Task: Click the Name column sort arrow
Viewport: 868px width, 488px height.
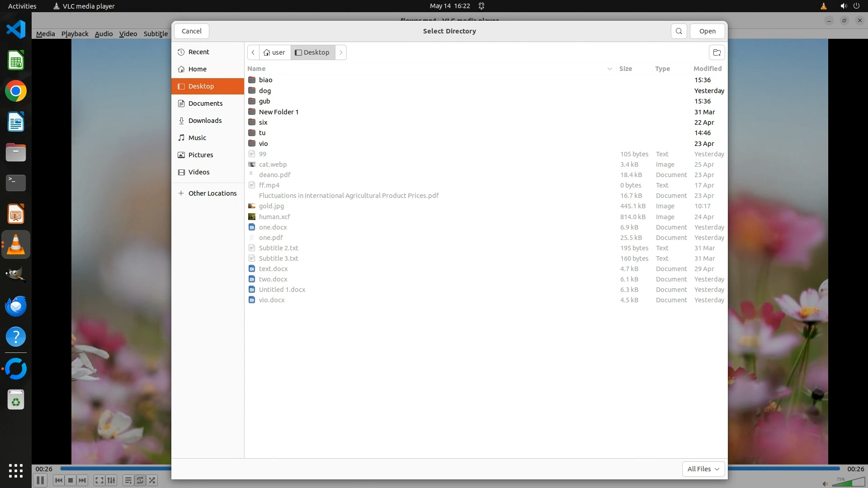Action: (x=609, y=69)
